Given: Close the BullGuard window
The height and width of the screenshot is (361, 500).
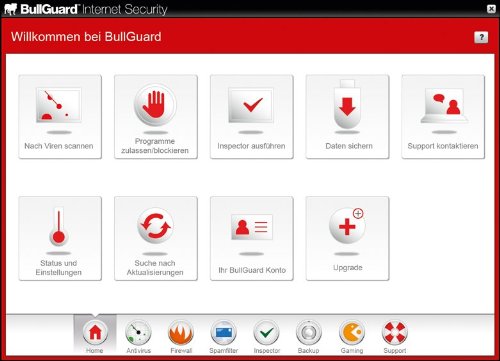Looking at the screenshot, I should [x=491, y=9].
